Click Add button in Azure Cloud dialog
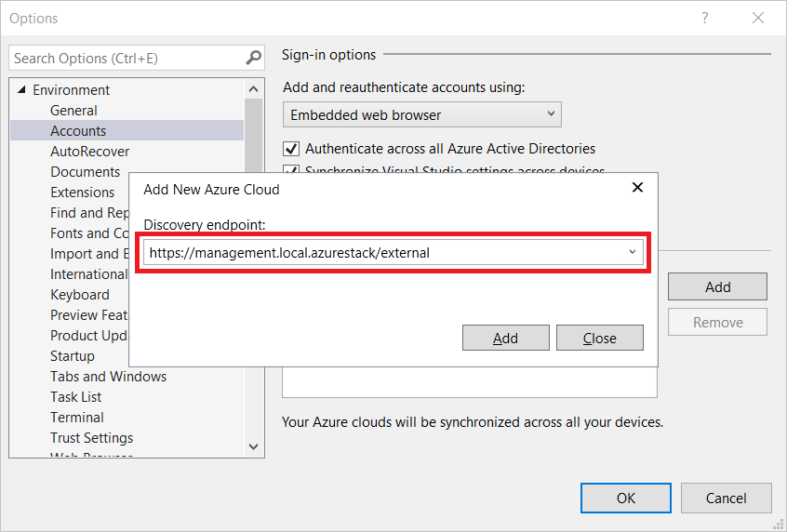 [505, 338]
